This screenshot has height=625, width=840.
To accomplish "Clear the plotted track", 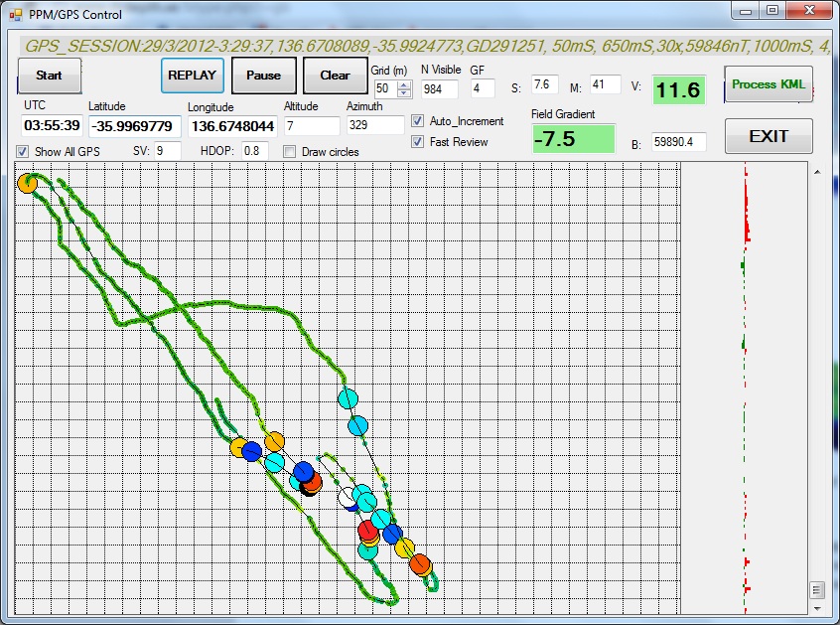I will tap(336, 76).
